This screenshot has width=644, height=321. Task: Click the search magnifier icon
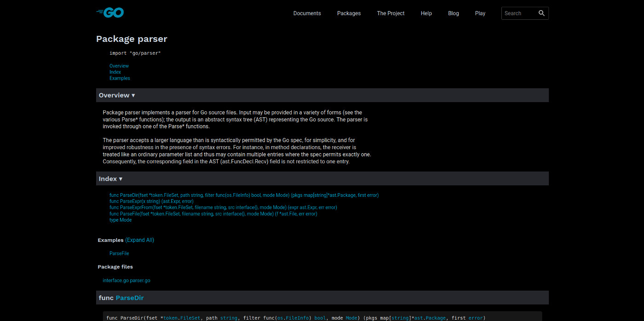(541, 13)
